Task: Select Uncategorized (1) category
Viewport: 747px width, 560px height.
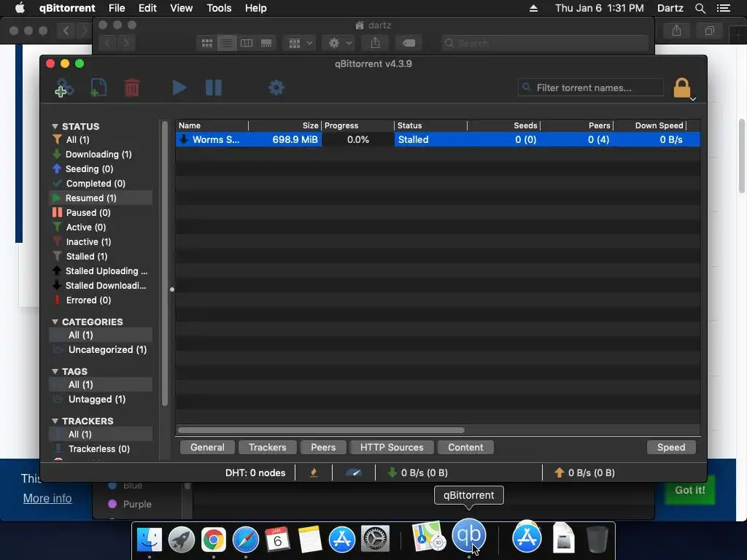Action: tap(101, 349)
